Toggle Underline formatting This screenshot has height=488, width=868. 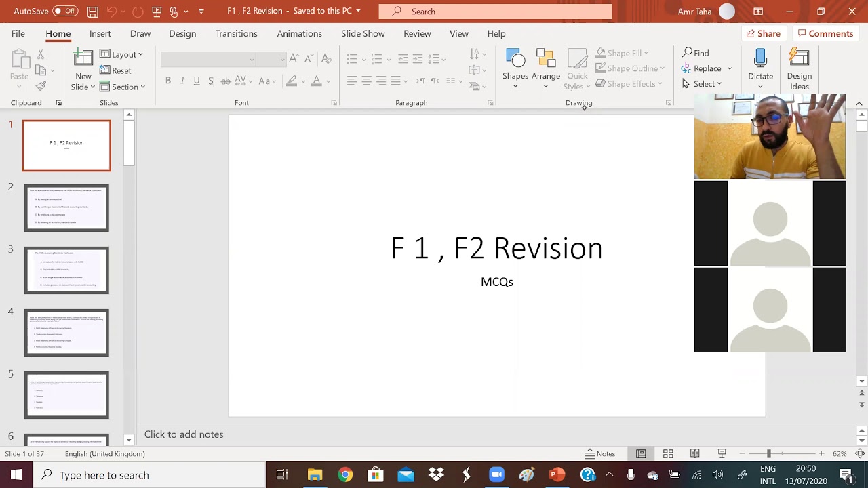click(197, 81)
